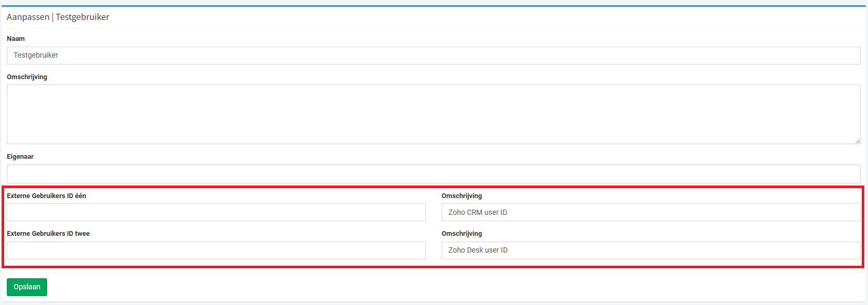Click the Naam label
This screenshot has width=868, height=305.
point(16,39)
